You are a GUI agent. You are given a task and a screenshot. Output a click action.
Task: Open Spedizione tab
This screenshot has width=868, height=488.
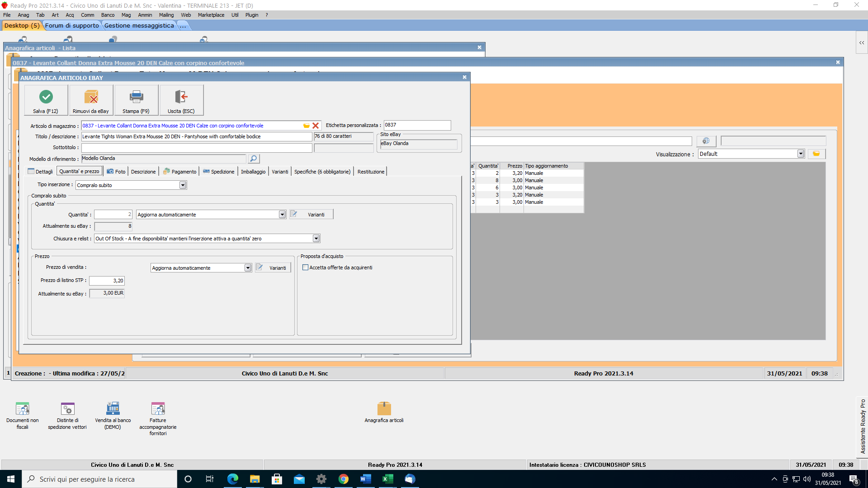[x=219, y=172]
